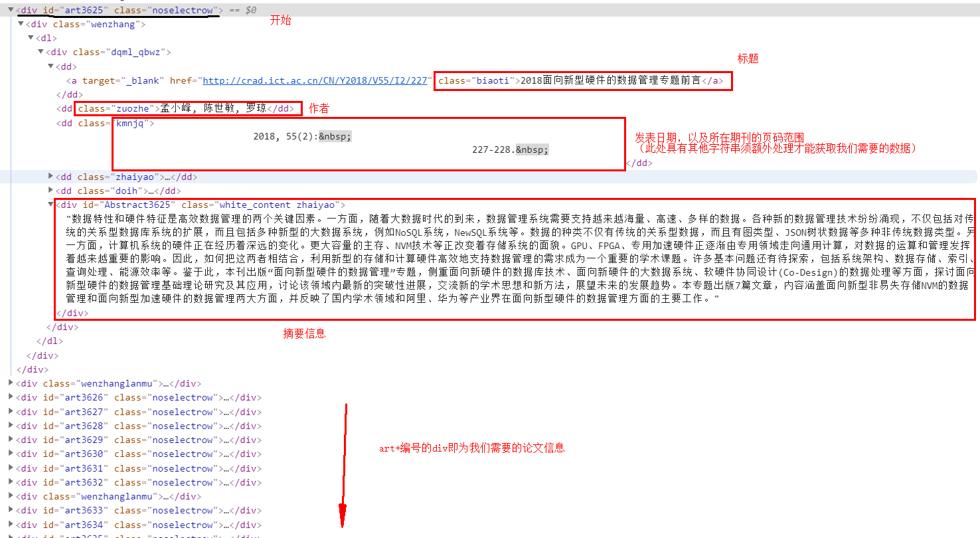This screenshot has height=538, width=980.
Task: Expand the dd element with class "doih"
Action: (51, 191)
